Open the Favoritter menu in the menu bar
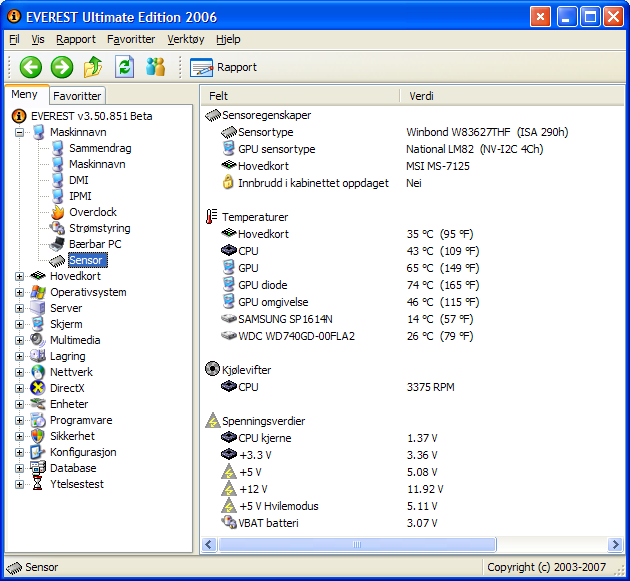The image size is (630, 581). (x=131, y=39)
